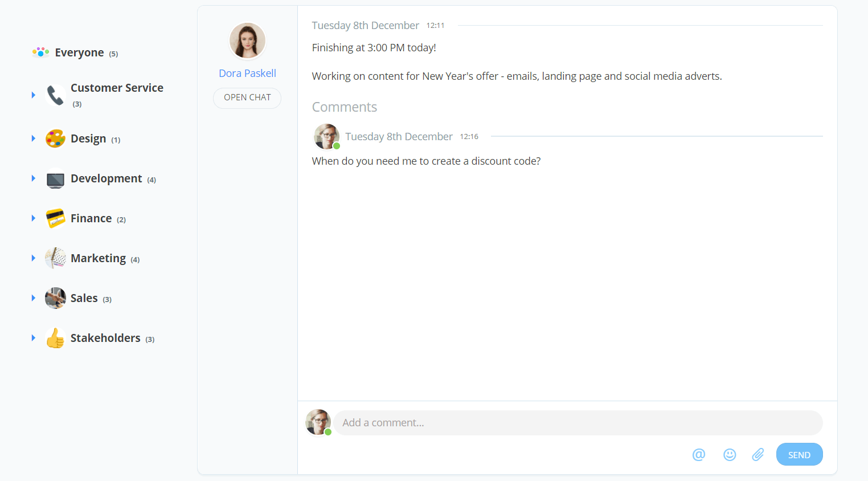This screenshot has width=868, height=481.
Task: Expand the Design group arrow
Action: pyautogui.click(x=33, y=138)
